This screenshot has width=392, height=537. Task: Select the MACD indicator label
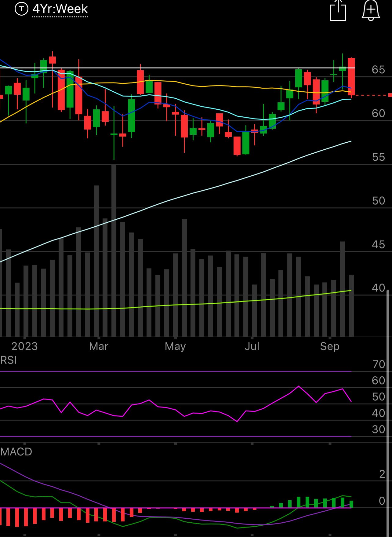coord(16,452)
